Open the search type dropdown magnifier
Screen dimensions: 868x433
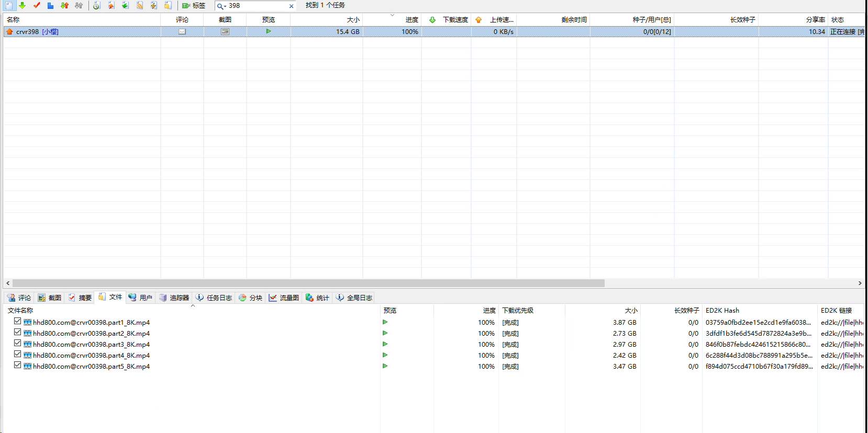221,6
